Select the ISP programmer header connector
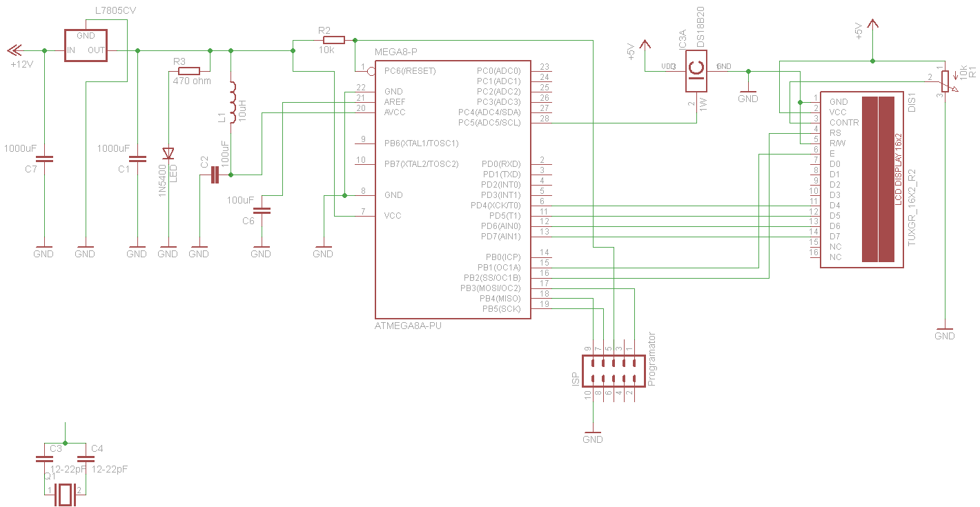980x507 pixels. pyautogui.click(x=614, y=370)
